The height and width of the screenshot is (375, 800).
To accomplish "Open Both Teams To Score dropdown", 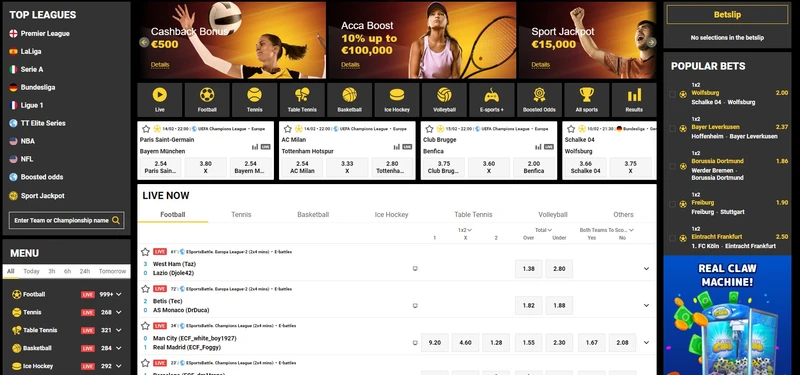I will 607,230.
